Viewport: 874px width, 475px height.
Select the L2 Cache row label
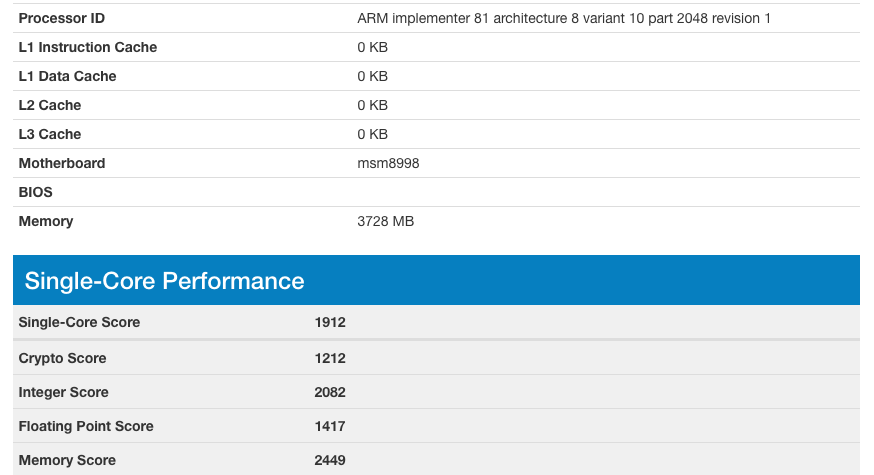50,105
